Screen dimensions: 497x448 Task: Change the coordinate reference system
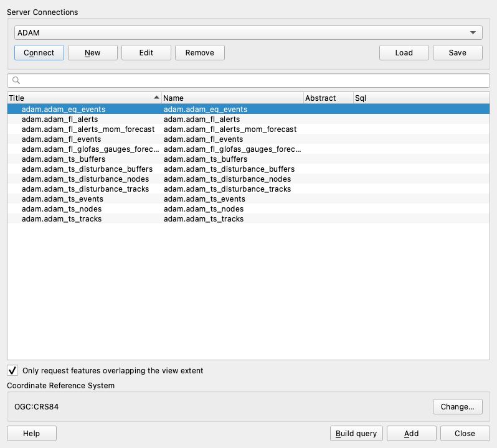pyautogui.click(x=457, y=406)
